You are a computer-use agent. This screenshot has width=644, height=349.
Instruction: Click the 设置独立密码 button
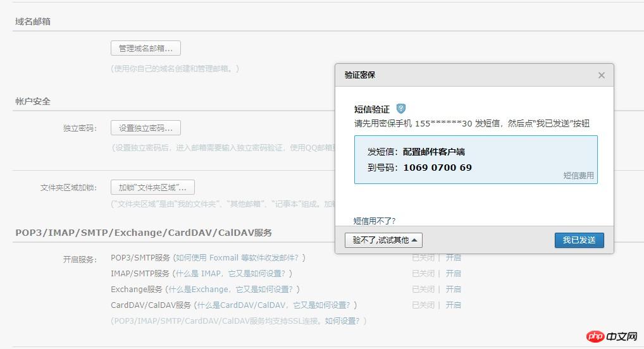click(146, 128)
